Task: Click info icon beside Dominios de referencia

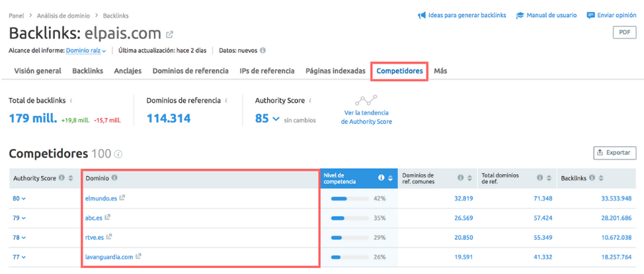Action: point(226,101)
